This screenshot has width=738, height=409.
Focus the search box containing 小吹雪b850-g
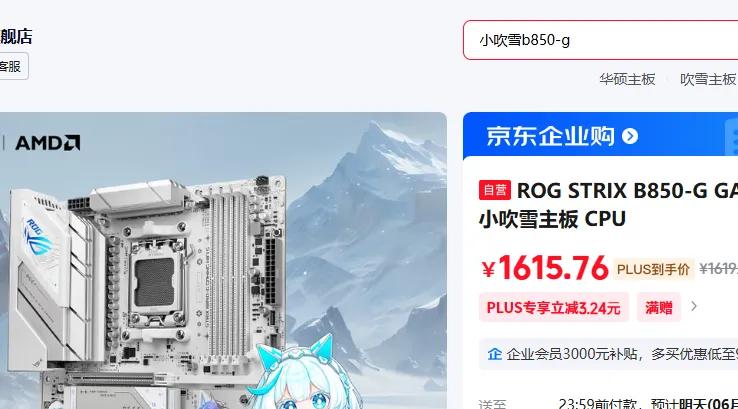pyautogui.click(x=601, y=40)
